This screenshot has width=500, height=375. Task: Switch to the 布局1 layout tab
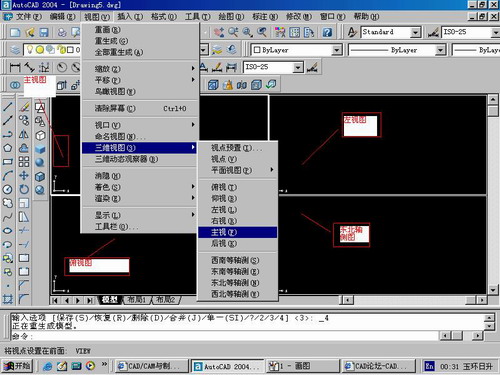coord(137,300)
